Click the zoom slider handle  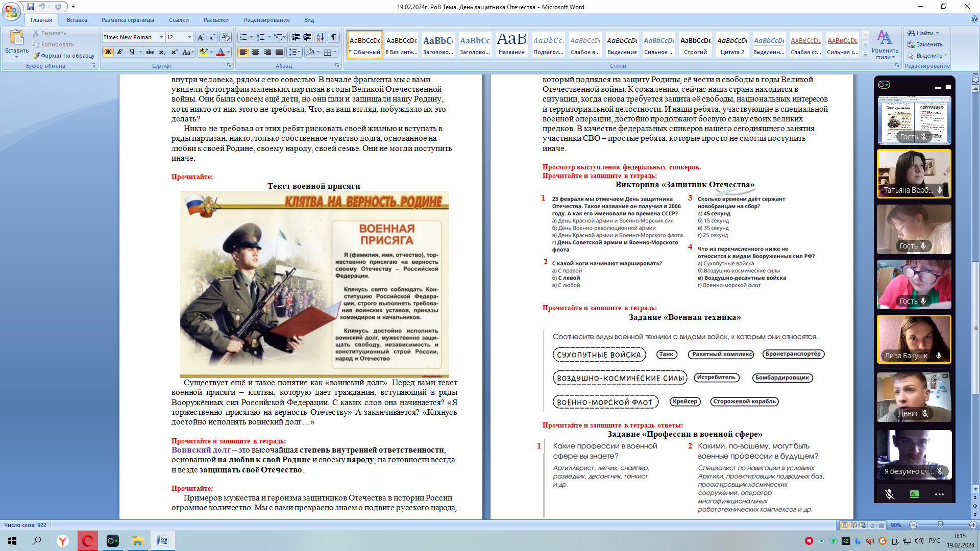point(941,525)
